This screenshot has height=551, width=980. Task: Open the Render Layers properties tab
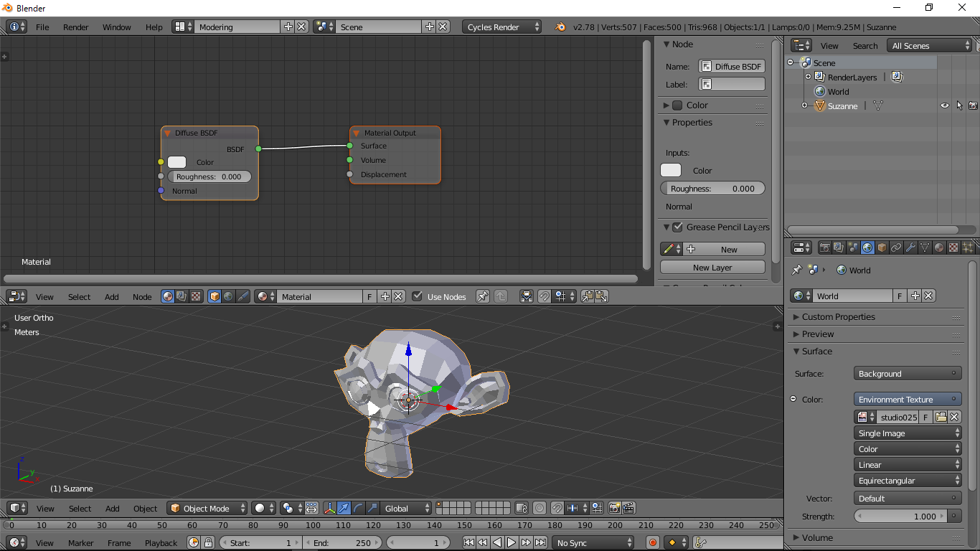[x=839, y=248]
